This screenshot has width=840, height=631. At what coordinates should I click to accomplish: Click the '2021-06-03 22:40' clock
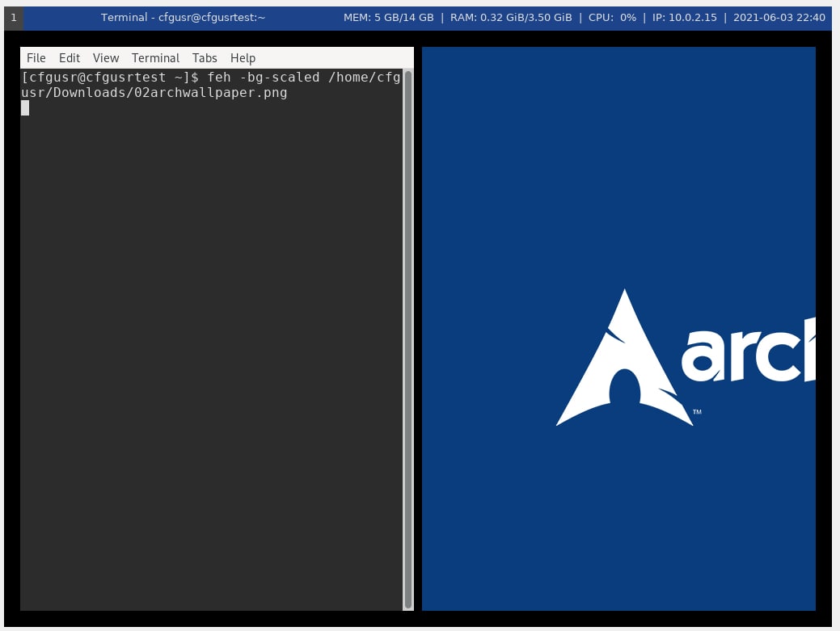(x=779, y=18)
